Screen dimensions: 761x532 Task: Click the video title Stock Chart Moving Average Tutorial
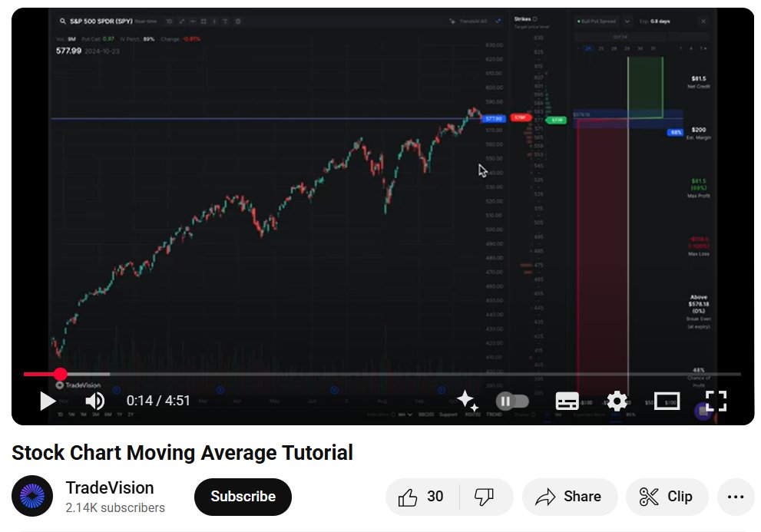(x=182, y=453)
